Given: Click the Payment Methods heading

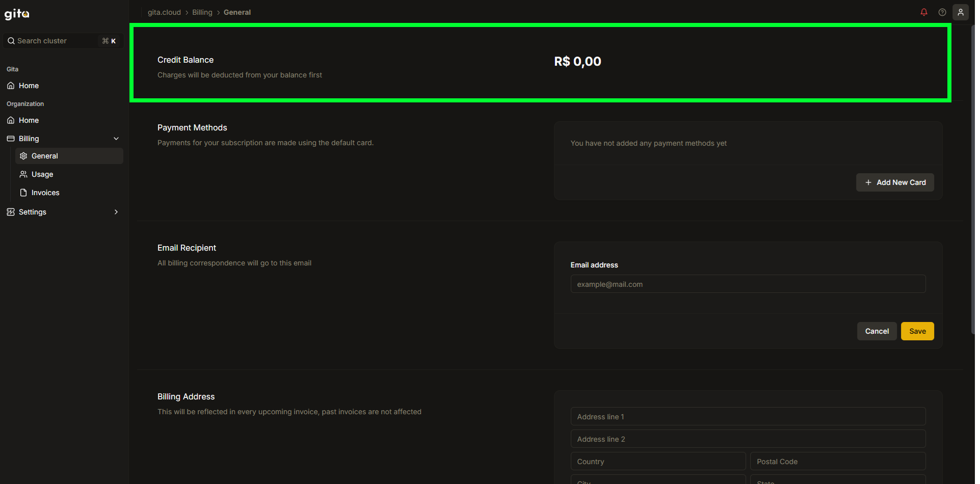Looking at the screenshot, I should pyautogui.click(x=192, y=127).
